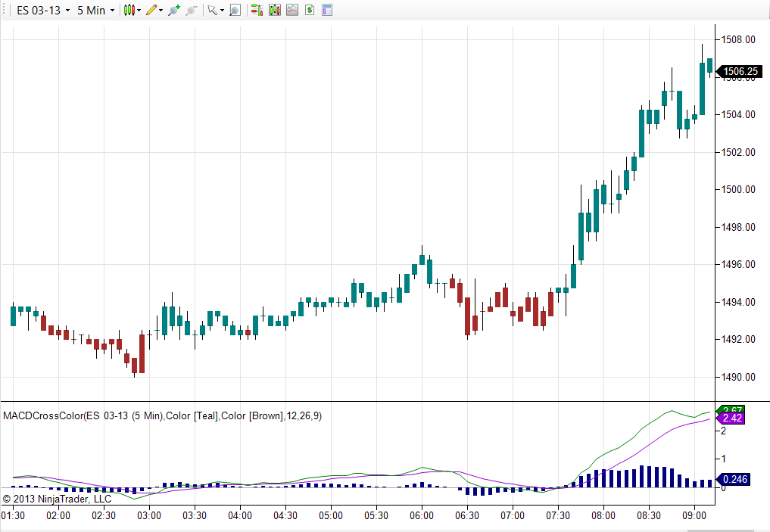Toggle the chart trader icon
Image resolution: width=770 pixels, height=532 pixels.
point(257,10)
